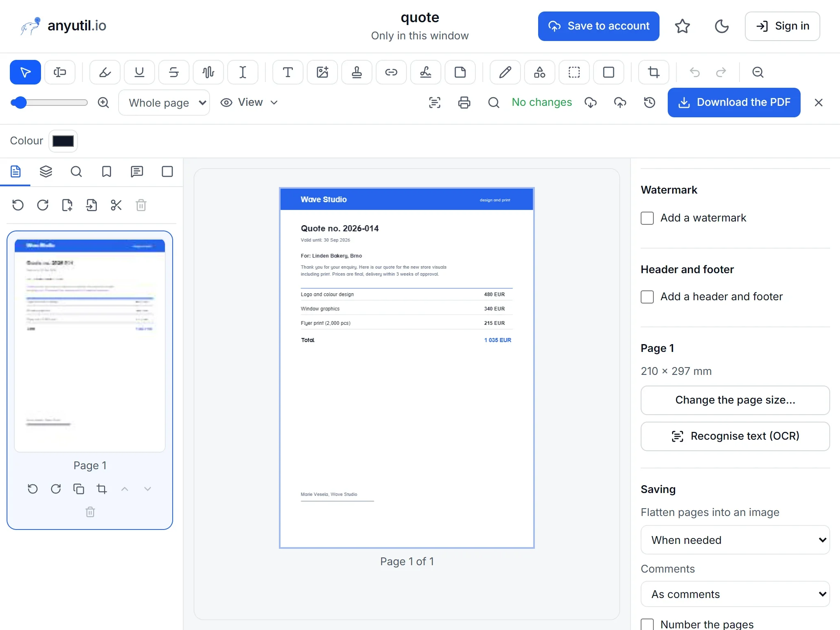The image size is (840, 630).
Task: Open the signature tool
Action: point(426,73)
